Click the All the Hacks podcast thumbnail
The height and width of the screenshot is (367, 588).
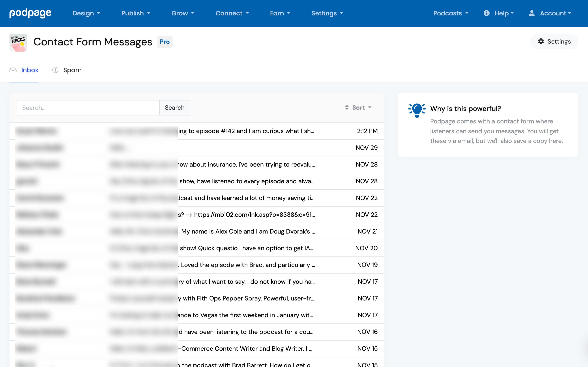pyautogui.click(x=18, y=43)
